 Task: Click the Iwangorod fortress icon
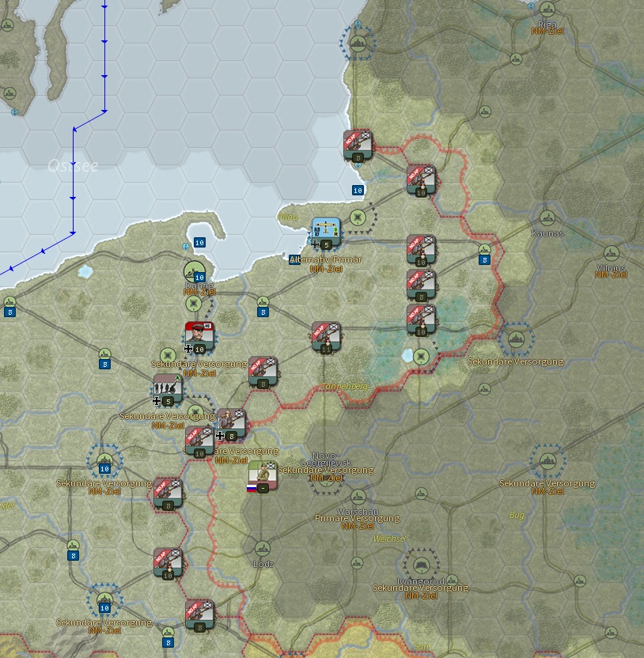(421, 565)
